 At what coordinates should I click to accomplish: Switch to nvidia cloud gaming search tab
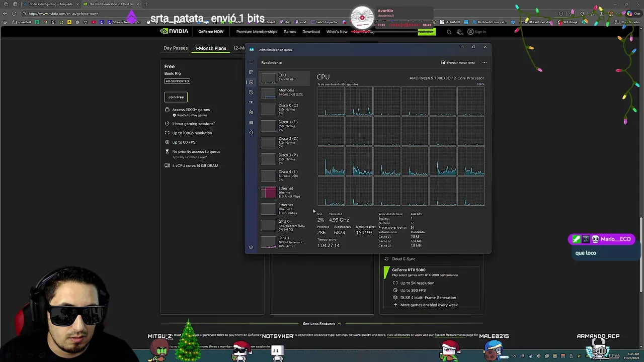click(x=51, y=4)
